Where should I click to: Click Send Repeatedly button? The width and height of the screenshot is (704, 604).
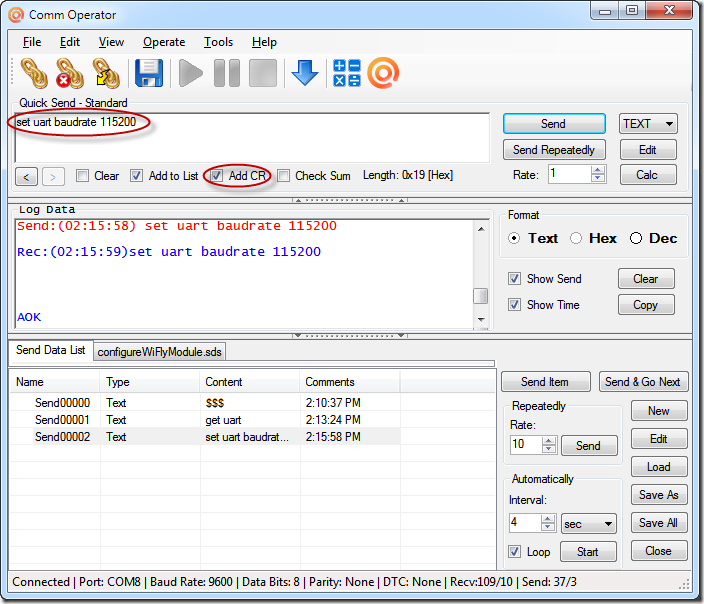click(x=554, y=150)
